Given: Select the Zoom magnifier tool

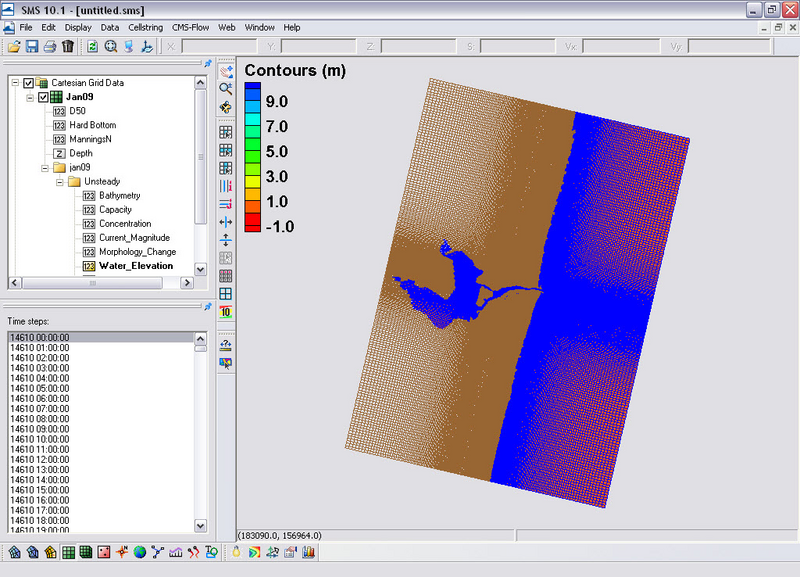Looking at the screenshot, I should [226, 89].
